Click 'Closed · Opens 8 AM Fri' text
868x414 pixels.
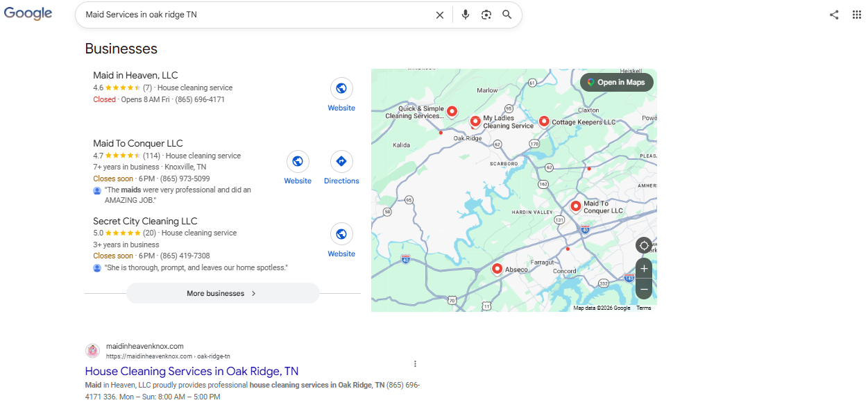130,99
